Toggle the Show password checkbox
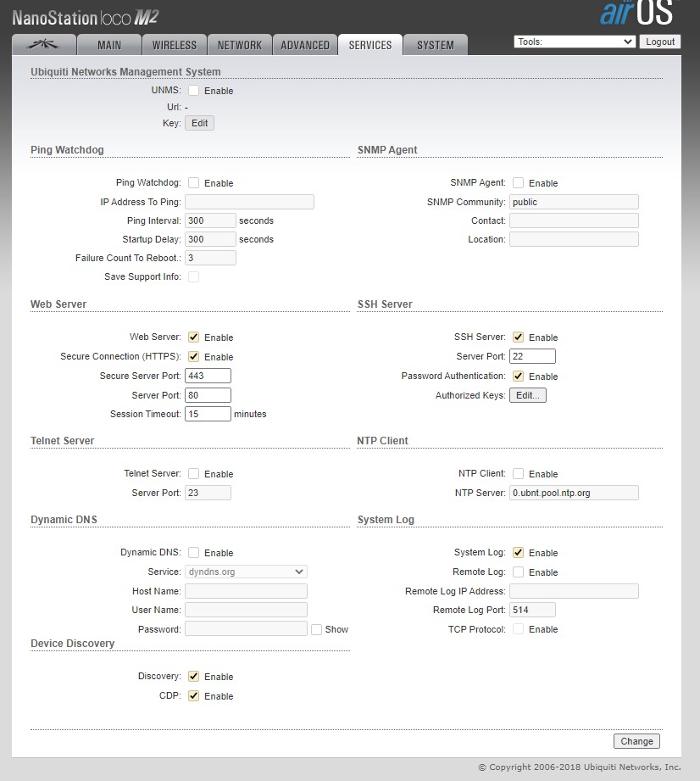Image resolution: width=700 pixels, height=781 pixels. tap(316, 629)
